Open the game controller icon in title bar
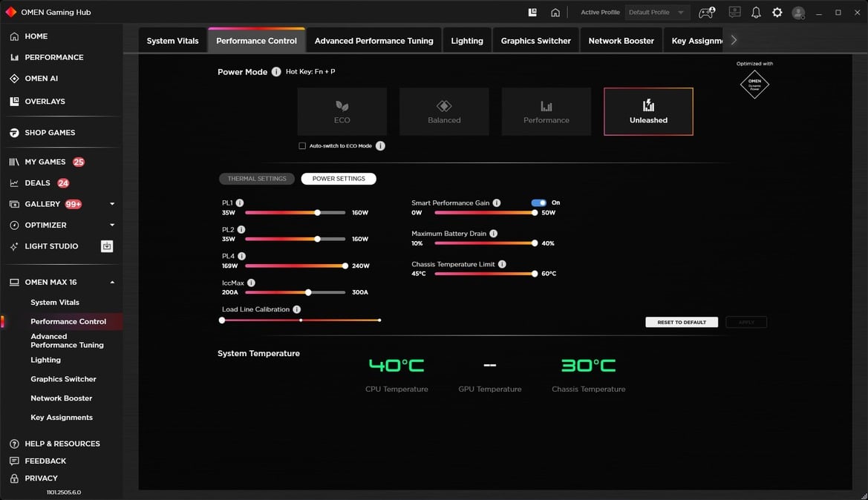This screenshot has height=500, width=868. tap(707, 12)
